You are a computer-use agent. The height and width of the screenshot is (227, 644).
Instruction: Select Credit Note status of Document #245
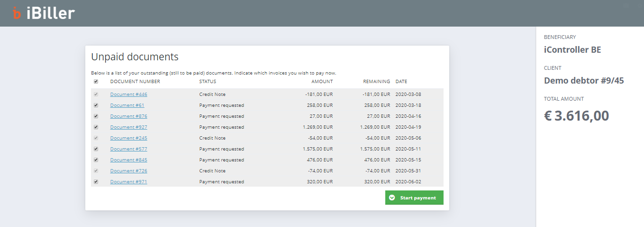pos(212,138)
